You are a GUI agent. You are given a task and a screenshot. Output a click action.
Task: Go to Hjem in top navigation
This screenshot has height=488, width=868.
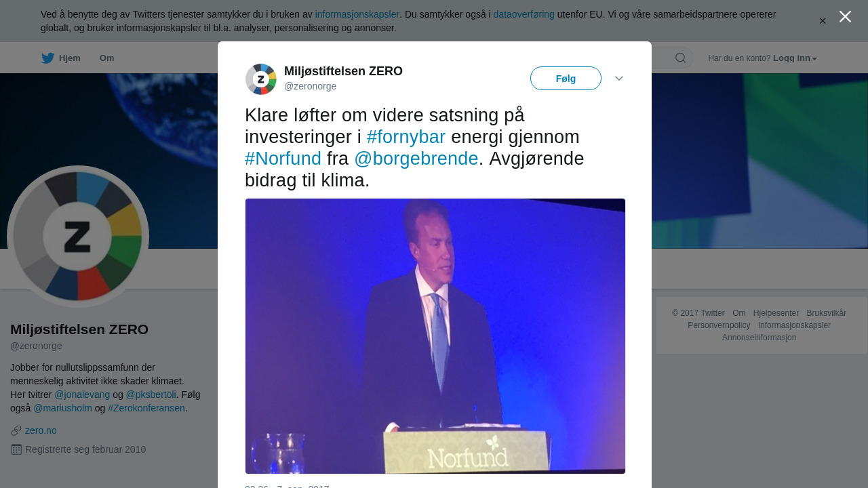[x=70, y=58]
